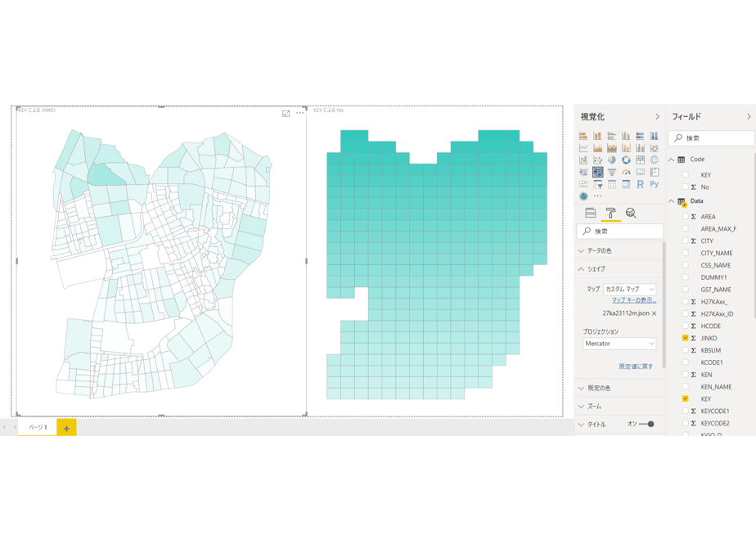This screenshot has width=756, height=540.
Task: Click the focus mode icon on left map
Action: [x=286, y=113]
